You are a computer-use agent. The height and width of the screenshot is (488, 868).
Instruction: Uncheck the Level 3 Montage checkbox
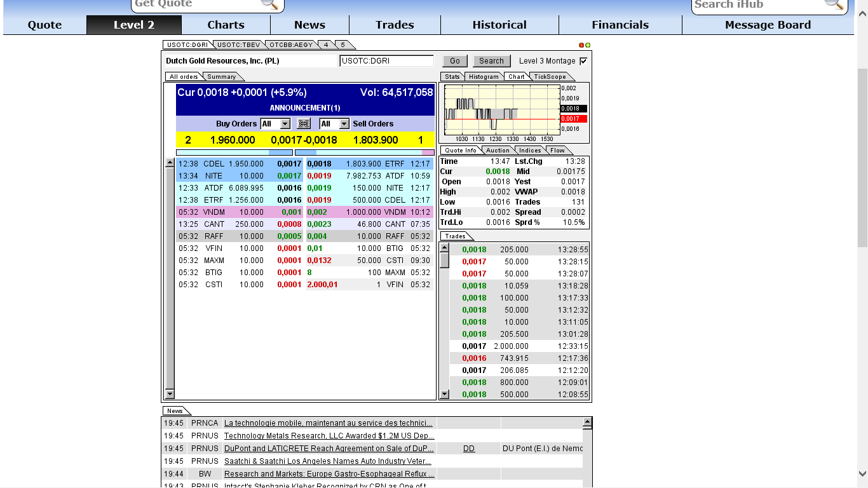pyautogui.click(x=582, y=61)
